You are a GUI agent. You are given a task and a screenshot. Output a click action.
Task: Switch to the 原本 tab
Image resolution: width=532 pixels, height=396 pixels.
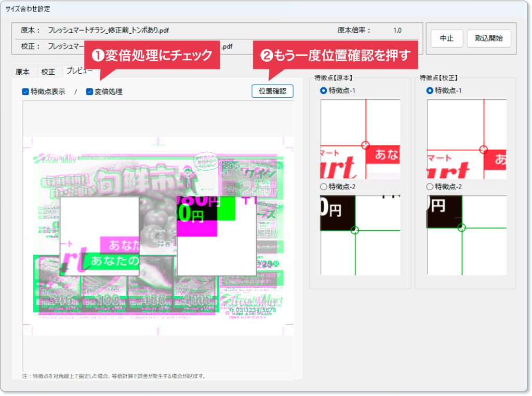[23, 72]
